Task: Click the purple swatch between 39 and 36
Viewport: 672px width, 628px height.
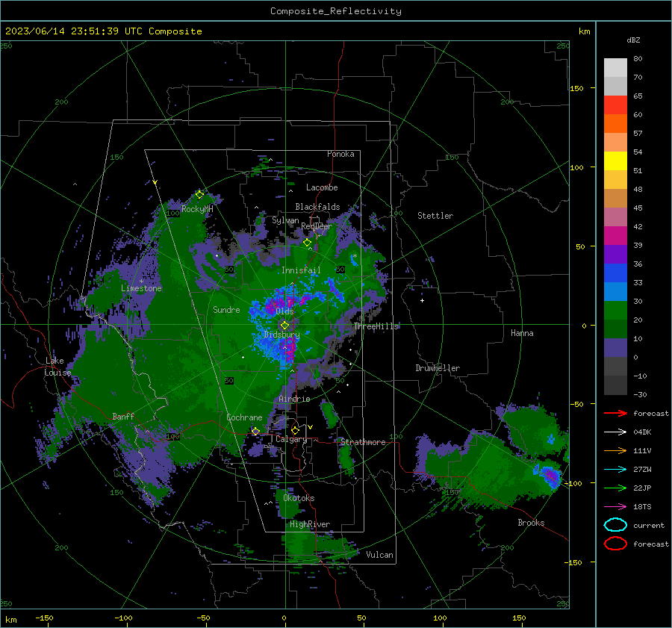Action: coord(615,254)
